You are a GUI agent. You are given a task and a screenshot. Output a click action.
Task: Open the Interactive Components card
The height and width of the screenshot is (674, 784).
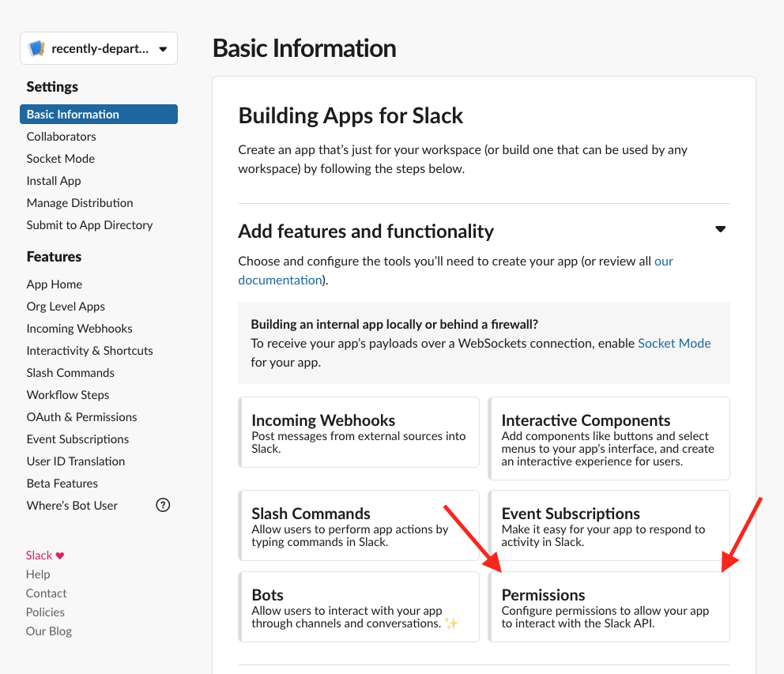click(609, 439)
